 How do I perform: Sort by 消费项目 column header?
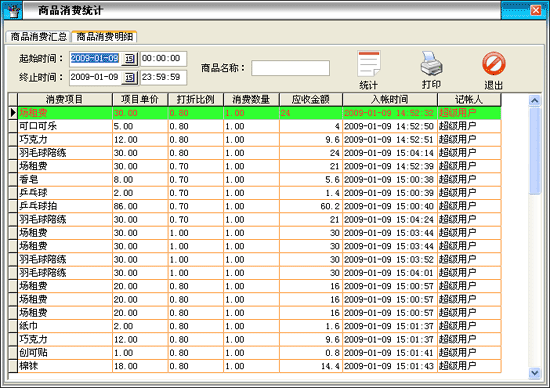coord(65,100)
